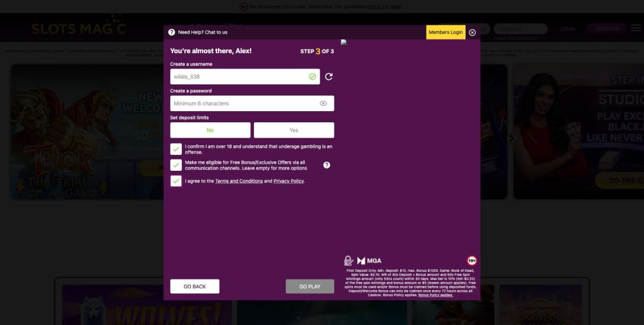Open Bonus Policy applies link
Screen dimensions: 644x325
pos(436,295)
